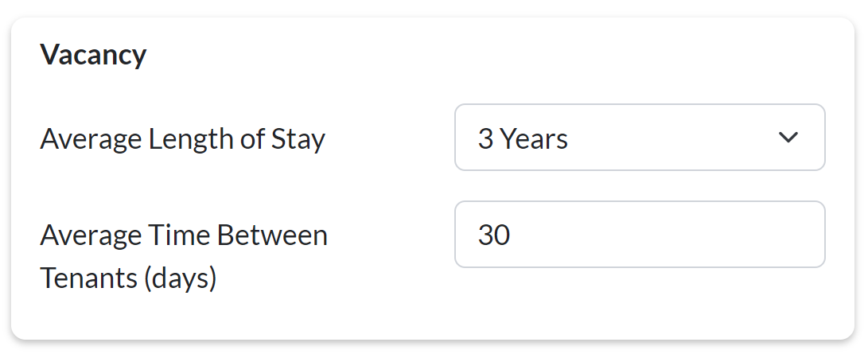Viewport: 868px width, 354px height.
Task: Click the value 30 in the days input
Action: click(494, 235)
